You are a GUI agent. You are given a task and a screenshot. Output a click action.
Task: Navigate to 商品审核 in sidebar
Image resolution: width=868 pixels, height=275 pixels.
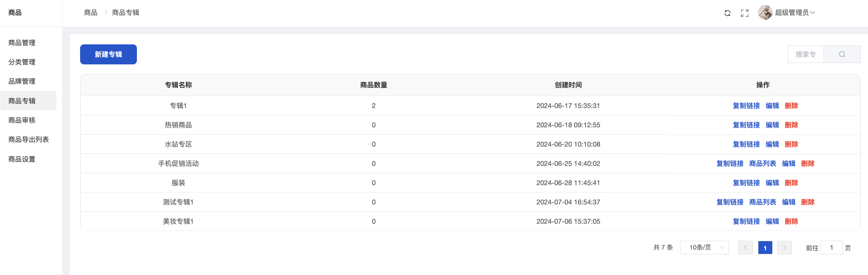[22, 120]
